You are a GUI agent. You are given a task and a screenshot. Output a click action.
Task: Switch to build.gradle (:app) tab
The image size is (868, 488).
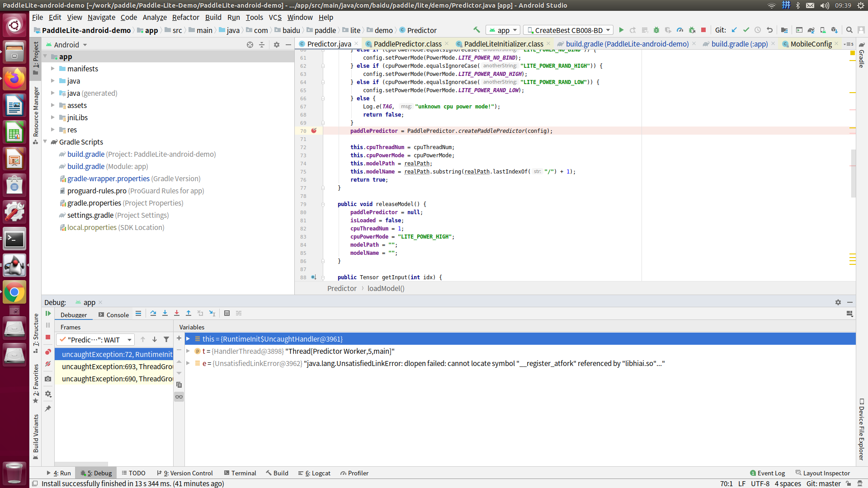click(x=740, y=44)
